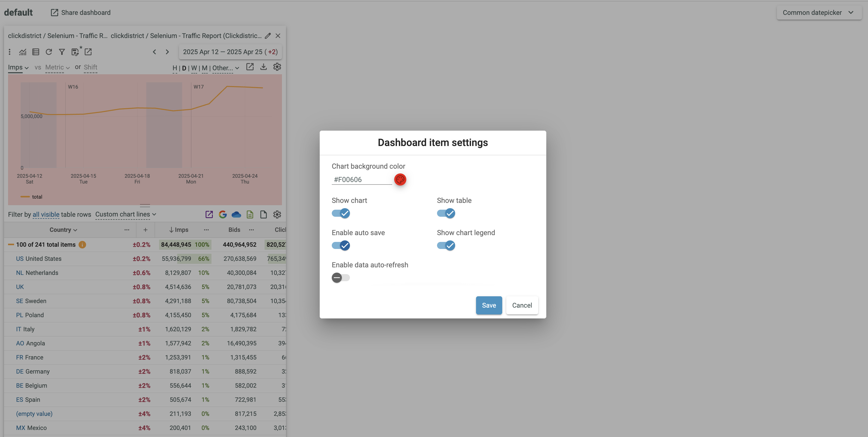
Task: Click the chart background color hex field
Action: pyautogui.click(x=361, y=179)
